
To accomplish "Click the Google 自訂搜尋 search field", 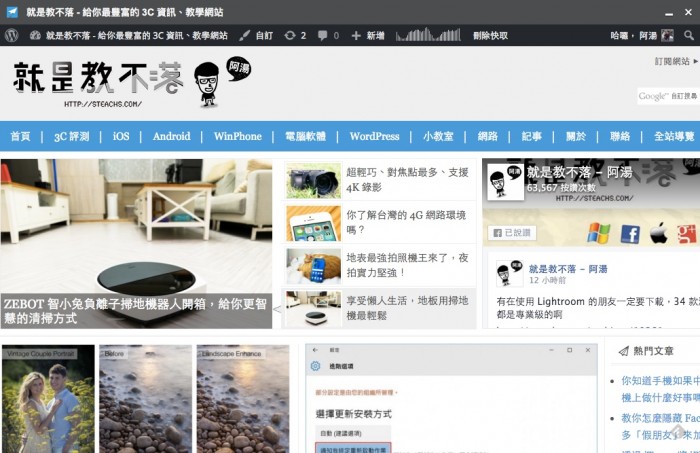I will pos(668,96).
